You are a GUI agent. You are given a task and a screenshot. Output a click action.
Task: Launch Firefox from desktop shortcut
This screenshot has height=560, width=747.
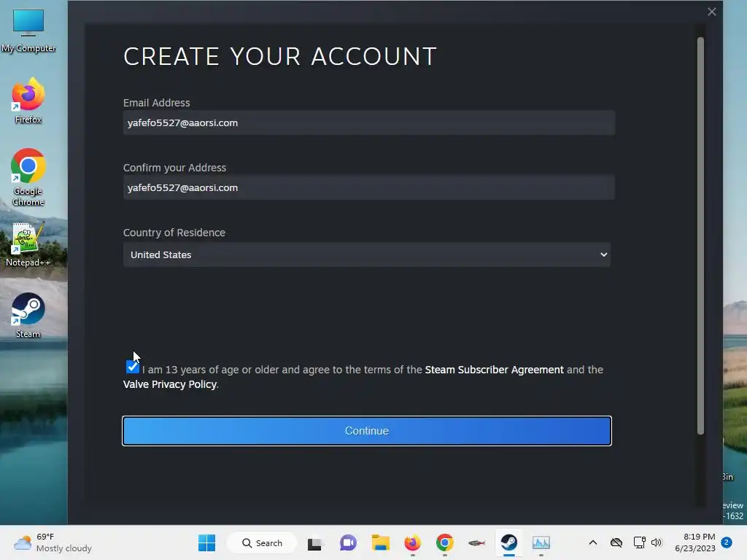(28, 101)
